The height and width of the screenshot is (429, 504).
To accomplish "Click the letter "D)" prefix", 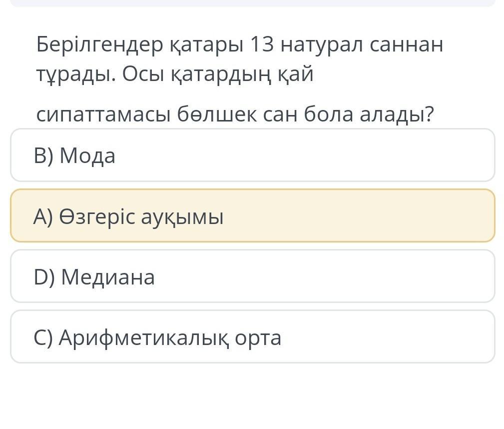I will (x=44, y=277).
